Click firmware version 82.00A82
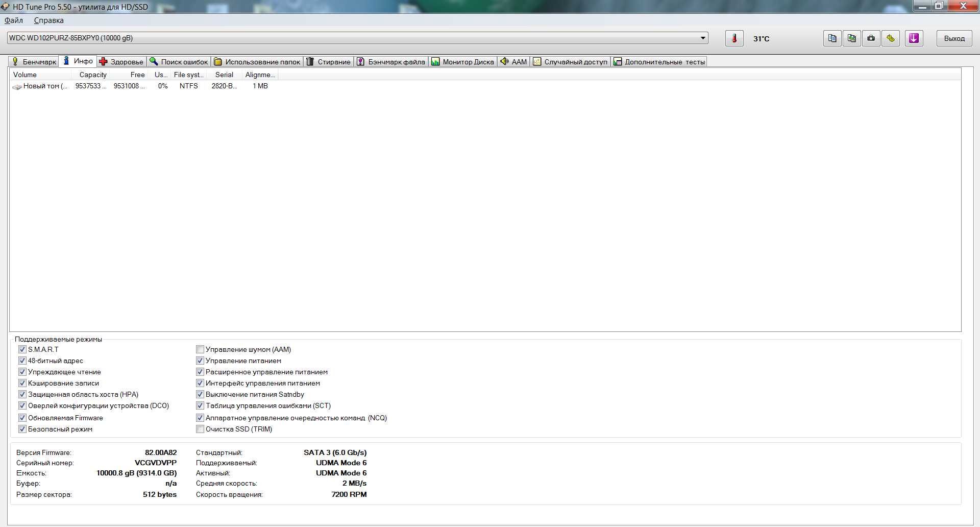 pos(161,452)
